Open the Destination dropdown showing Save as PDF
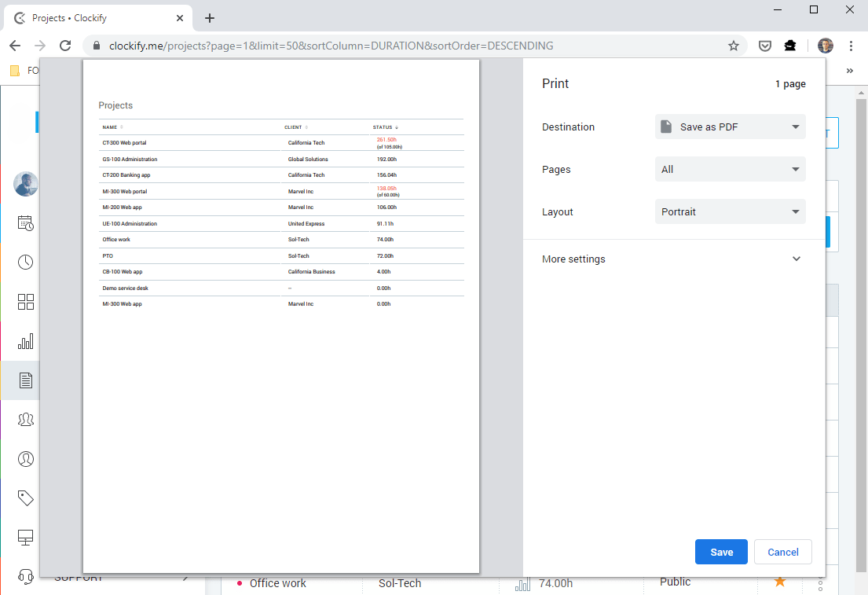868x595 pixels. [x=730, y=127]
